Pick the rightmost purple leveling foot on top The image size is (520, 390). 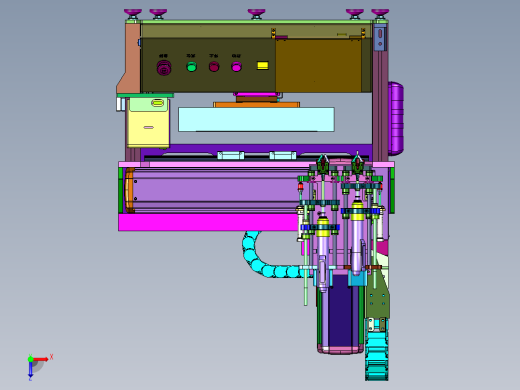pyautogui.click(x=380, y=14)
